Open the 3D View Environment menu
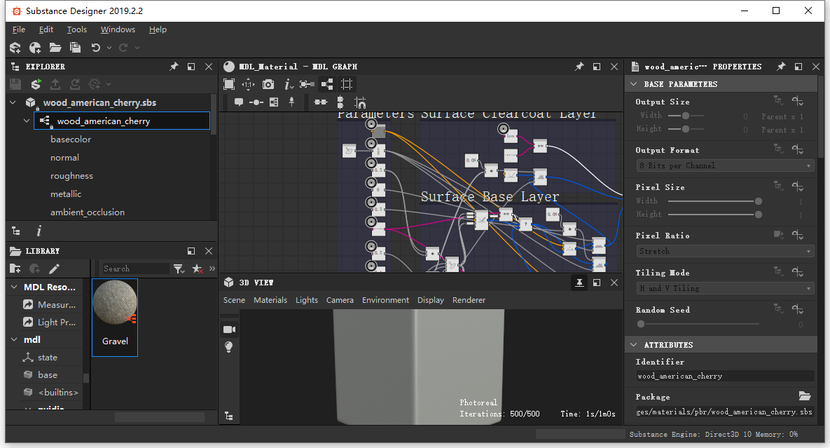This screenshot has height=448, width=830. coord(385,300)
